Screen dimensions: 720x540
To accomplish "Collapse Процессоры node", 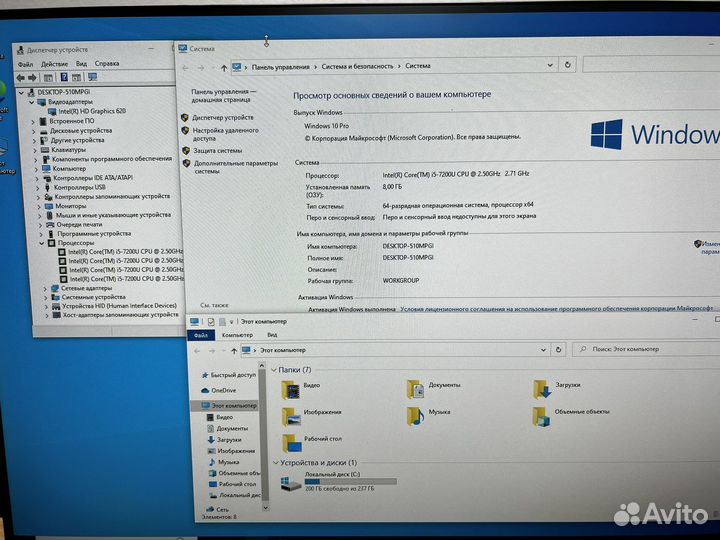I will tap(41, 243).
